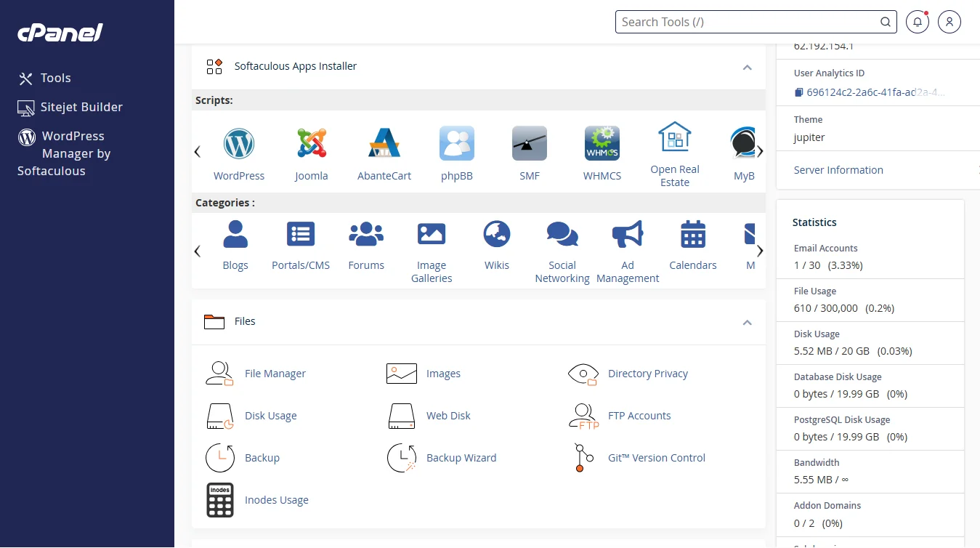Image resolution: width=980 pixels, height=548 pixels.
Task: Click the Directory Privacy eye icon
Action: coord(583,374)
